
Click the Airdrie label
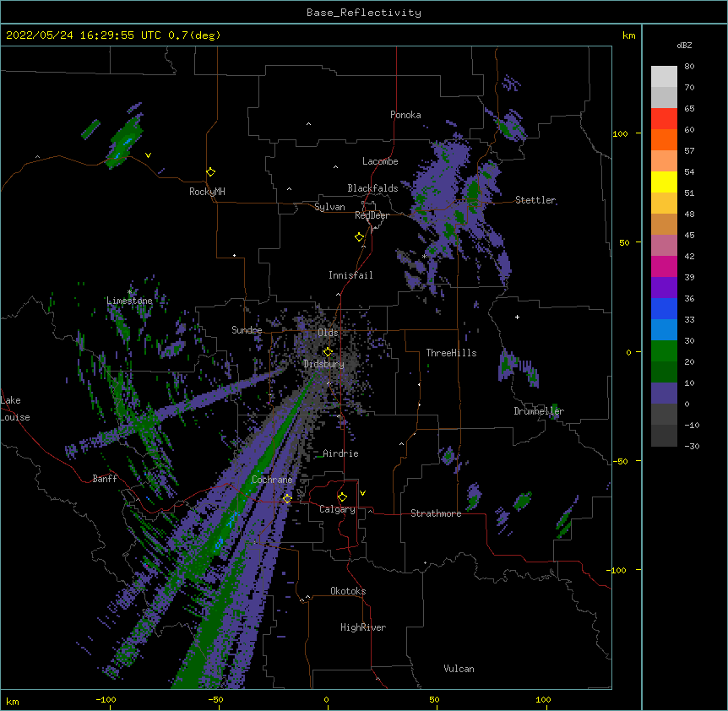[340, 453]
